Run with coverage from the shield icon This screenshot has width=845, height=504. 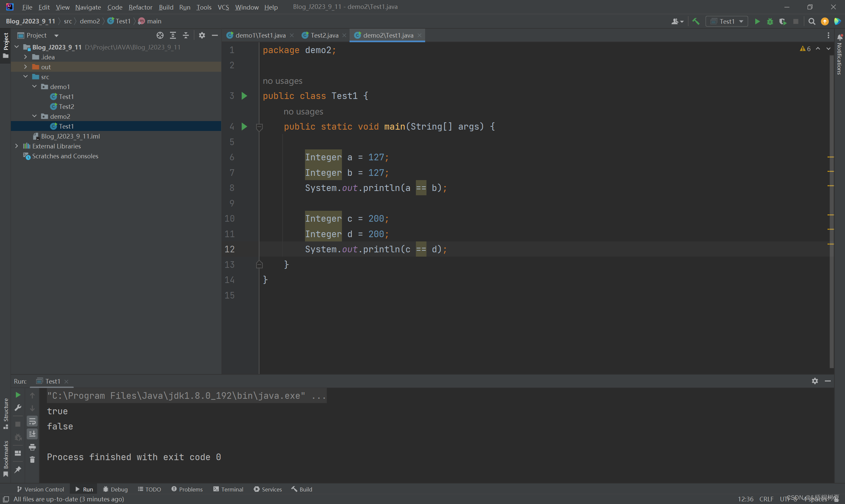[783, 21]
